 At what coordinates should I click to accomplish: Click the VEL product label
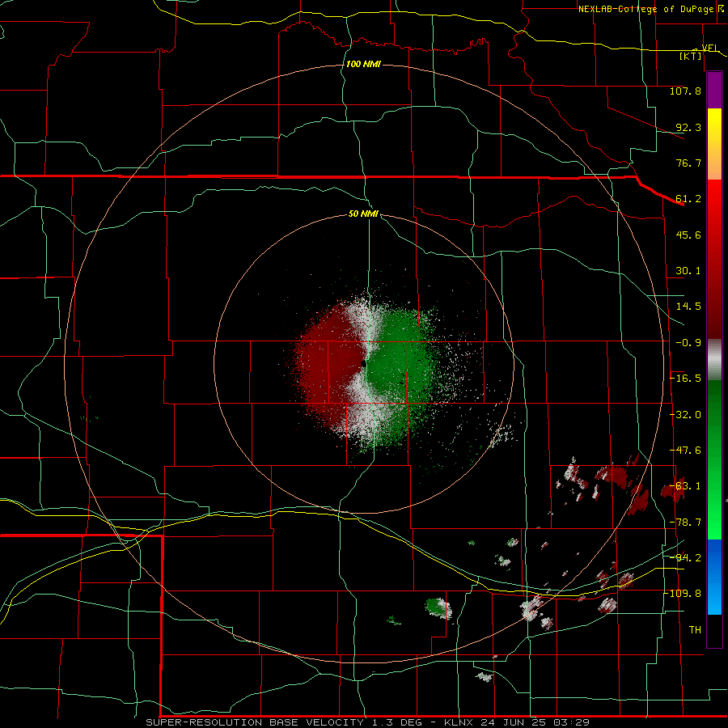[x=709, y=48]
